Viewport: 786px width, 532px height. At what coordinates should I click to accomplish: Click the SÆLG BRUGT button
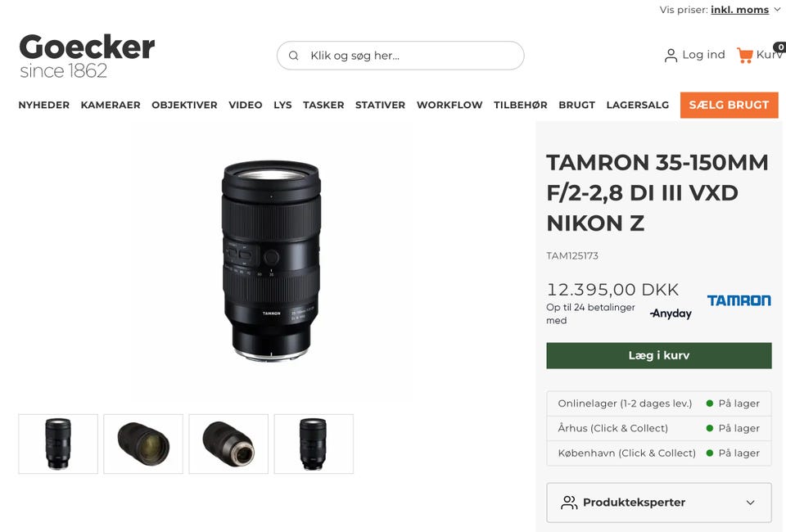(729, 106)
